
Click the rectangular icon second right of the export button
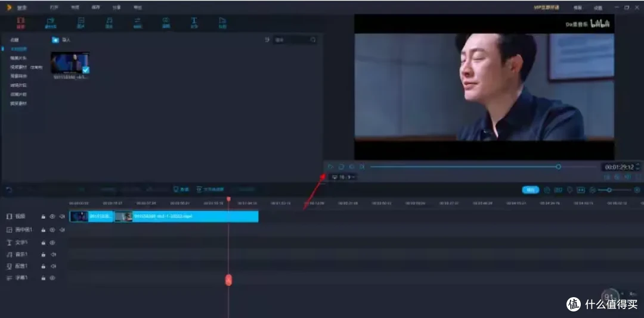click(558, 189)
